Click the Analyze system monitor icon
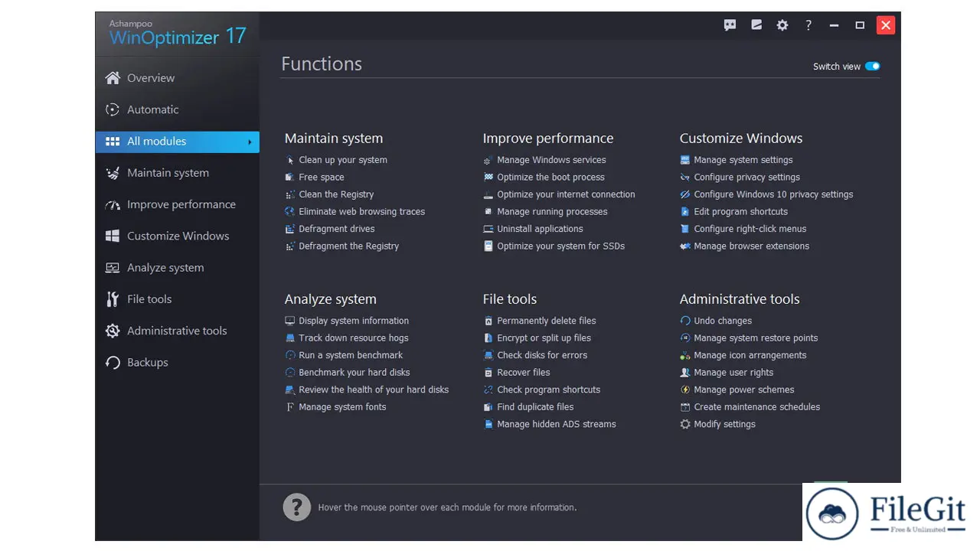This screenshot has width=980, height=551. 113,268
